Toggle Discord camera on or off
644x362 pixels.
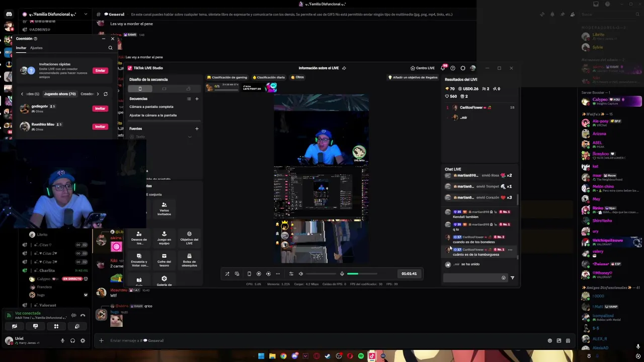click(15, 326)
